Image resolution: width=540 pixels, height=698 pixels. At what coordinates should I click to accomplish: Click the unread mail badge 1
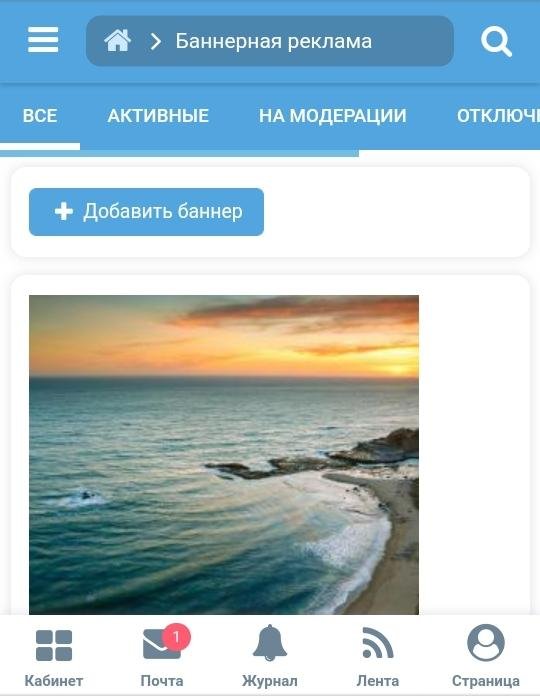(x=176, y=637)
